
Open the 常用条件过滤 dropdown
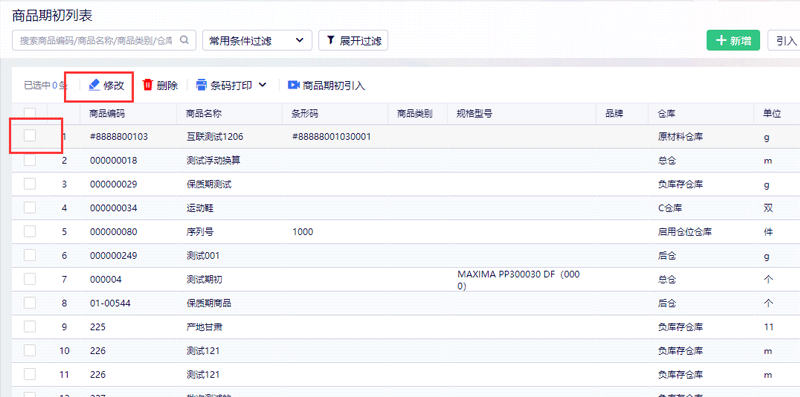click(x=257, y=40)
